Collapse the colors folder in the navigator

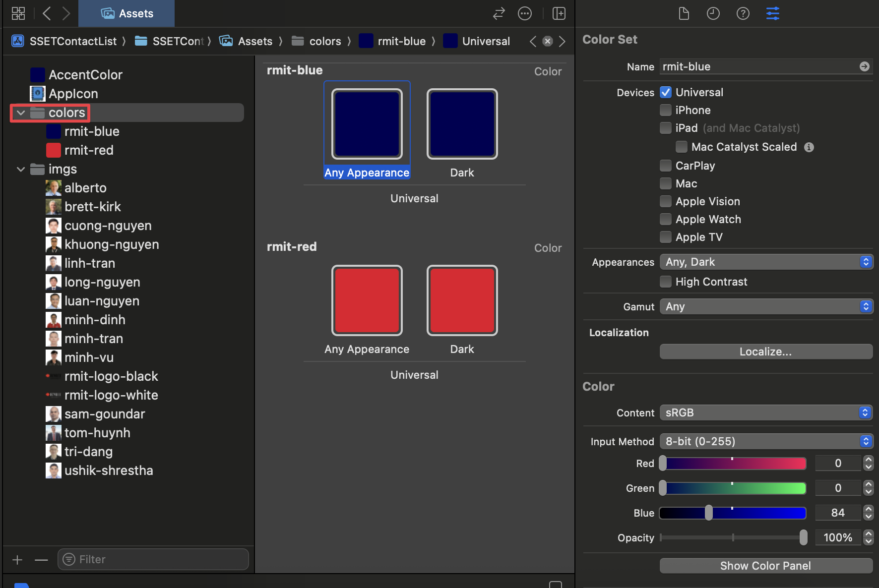tap(20, 113)
